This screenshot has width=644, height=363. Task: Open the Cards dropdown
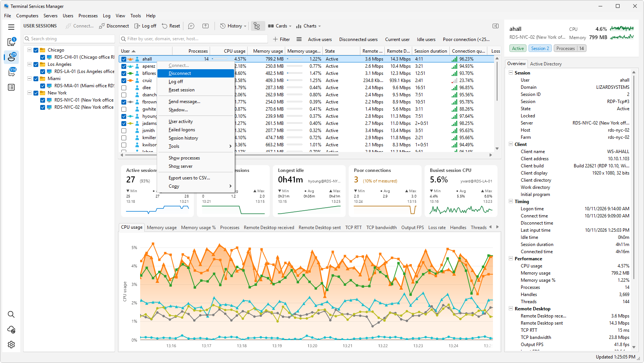coord(280,26)
